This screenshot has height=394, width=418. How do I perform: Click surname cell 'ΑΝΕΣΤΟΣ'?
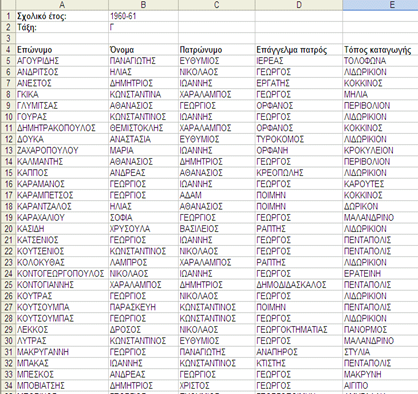coord(62,83)
